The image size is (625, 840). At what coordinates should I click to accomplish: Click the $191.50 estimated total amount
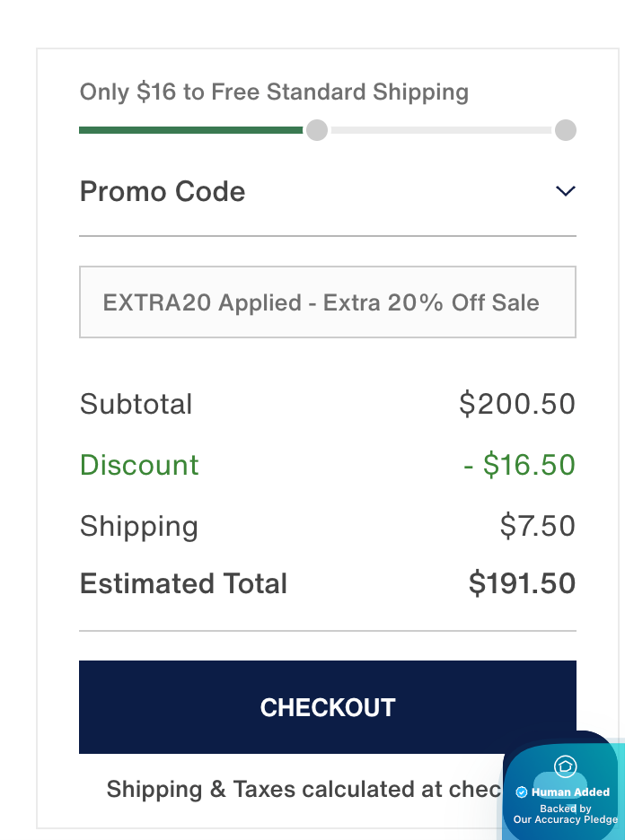tap(522, 584)
